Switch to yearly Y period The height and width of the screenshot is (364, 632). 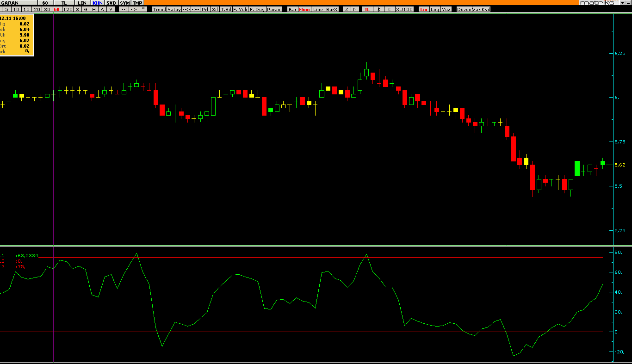tap(111, 9)
